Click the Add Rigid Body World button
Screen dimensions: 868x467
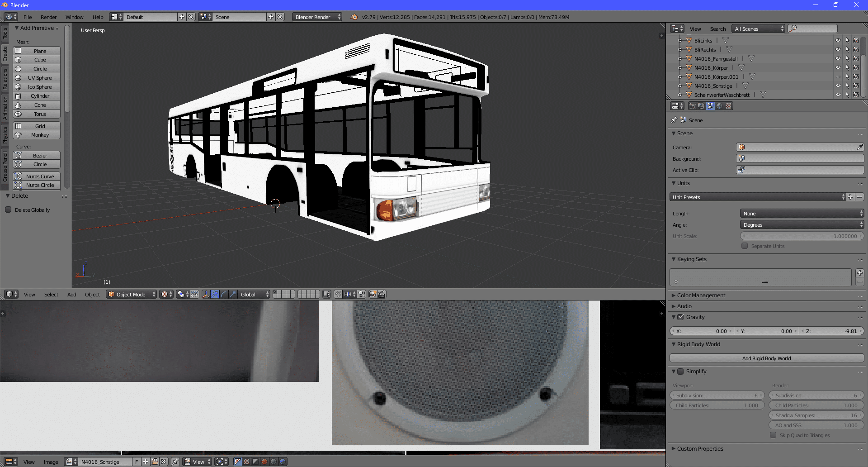pos(766,358)
